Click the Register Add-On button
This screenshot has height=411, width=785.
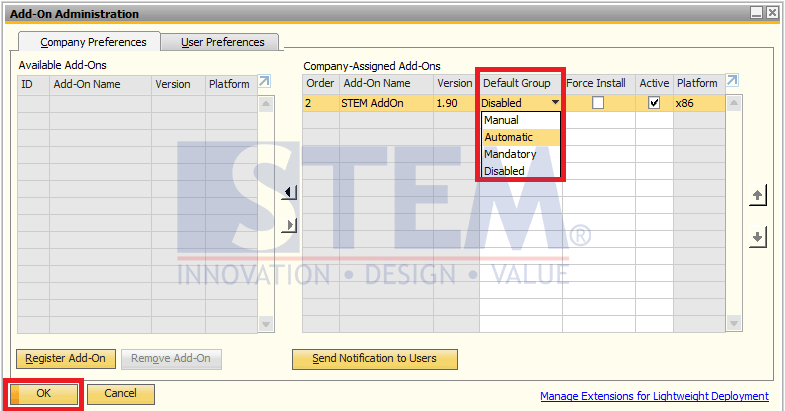66,358
